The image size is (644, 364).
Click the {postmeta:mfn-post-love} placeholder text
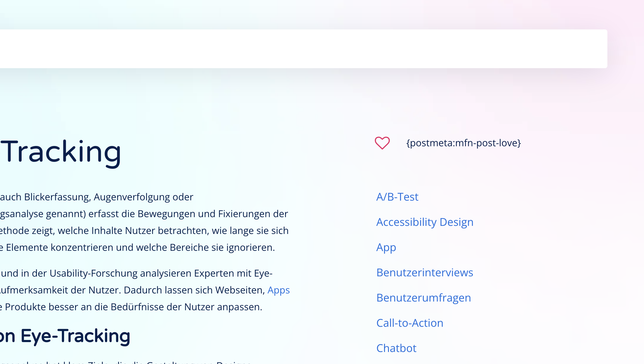pyautogui.click(x=463, y=143)
